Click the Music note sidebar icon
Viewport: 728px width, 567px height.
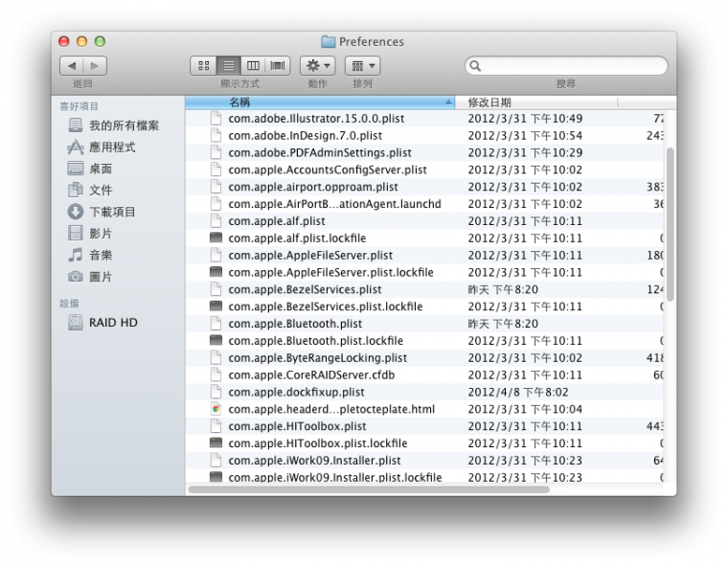pos(76,255)
